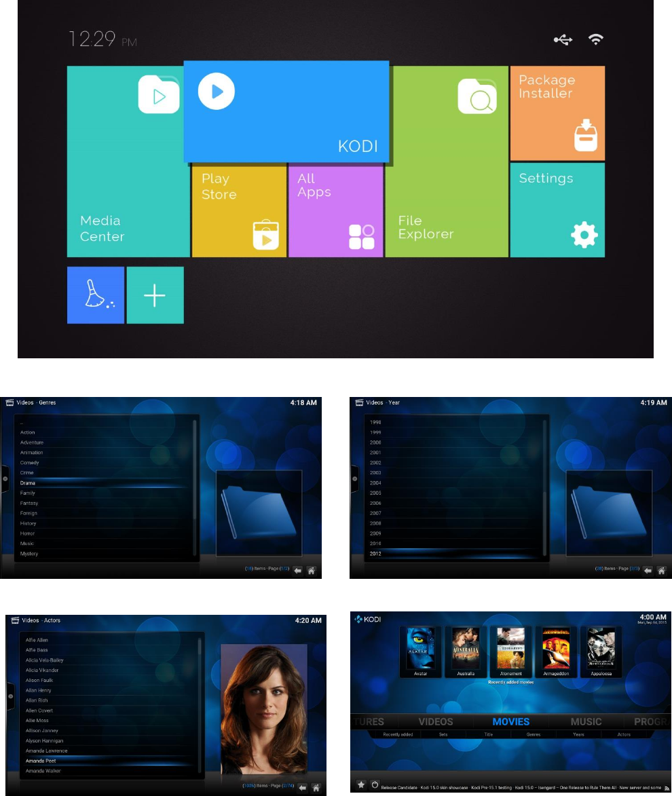Screen dimensions: 672x796
Task: Select year 2012 in Year list
Action: [454, 554]
